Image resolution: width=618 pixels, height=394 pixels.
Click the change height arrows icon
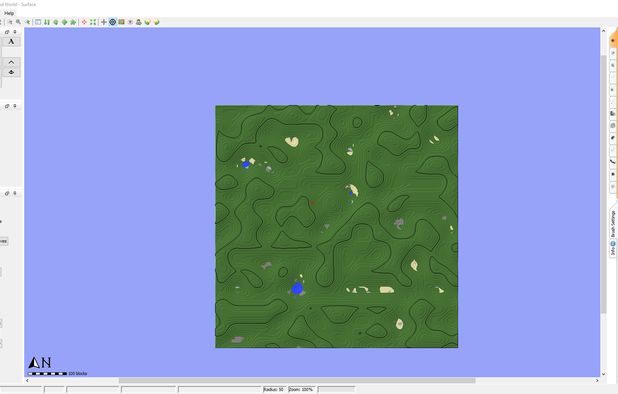[47, 22]
